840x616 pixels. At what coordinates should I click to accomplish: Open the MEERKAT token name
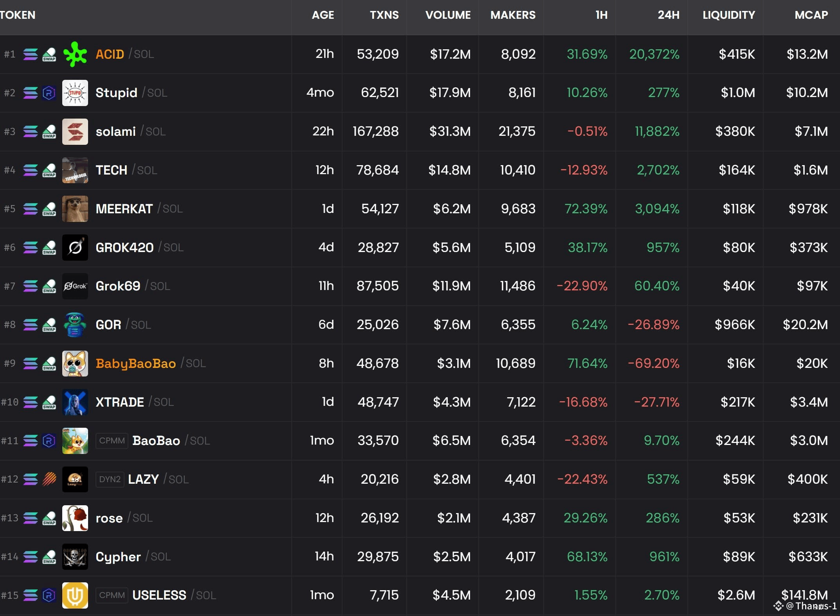[124, 209]
